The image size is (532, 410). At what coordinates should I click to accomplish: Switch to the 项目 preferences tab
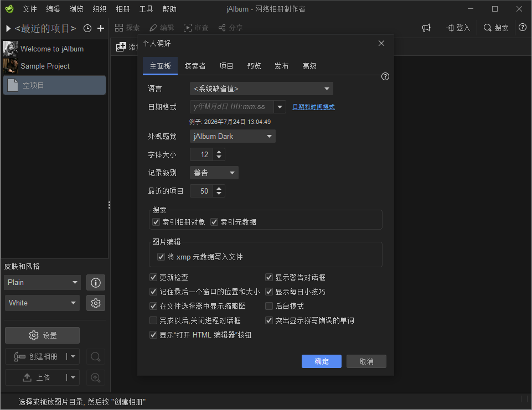pos(226,66)
